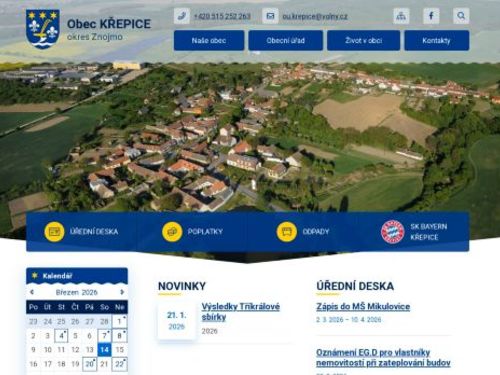
Task: Click the Březen 2026 month label
Action: (77, 292)
